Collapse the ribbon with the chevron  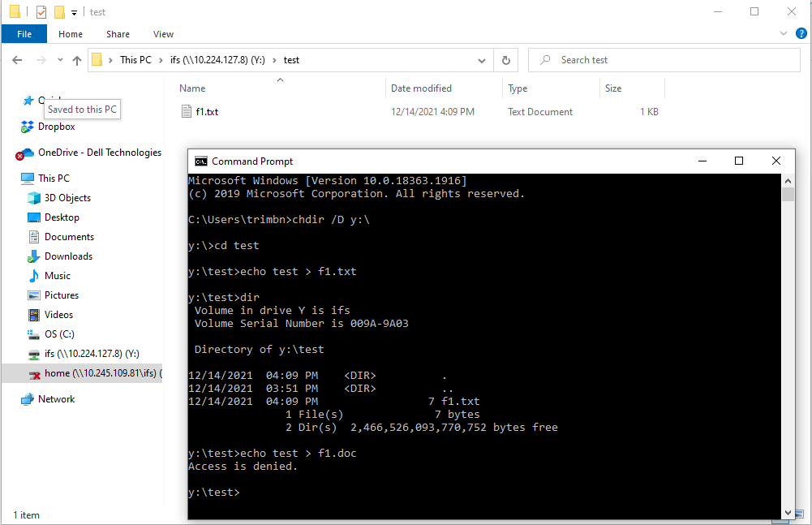(x=782, y=33)
